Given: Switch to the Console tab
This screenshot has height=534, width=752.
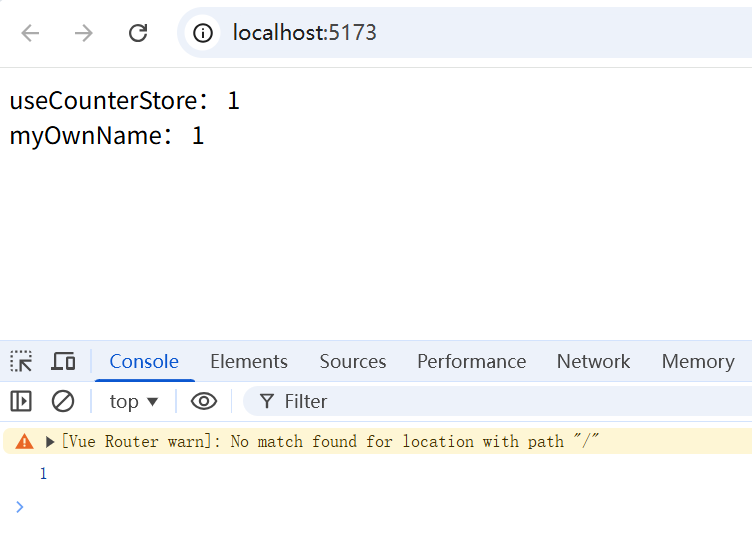Looking at the screenshot, I should pos(144,361).
